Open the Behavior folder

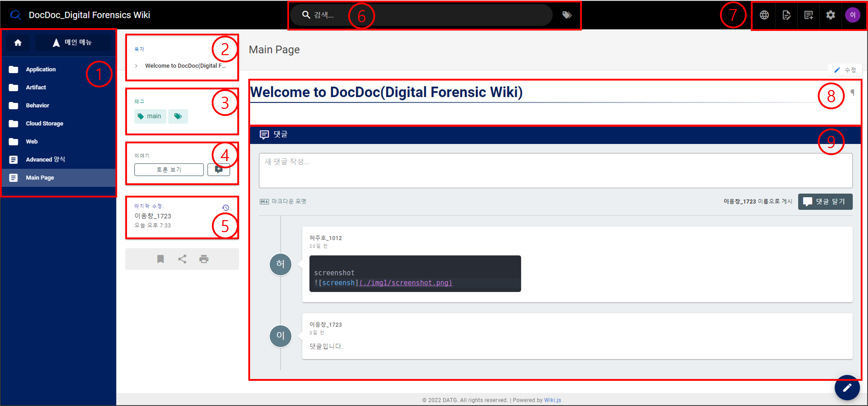59,106
